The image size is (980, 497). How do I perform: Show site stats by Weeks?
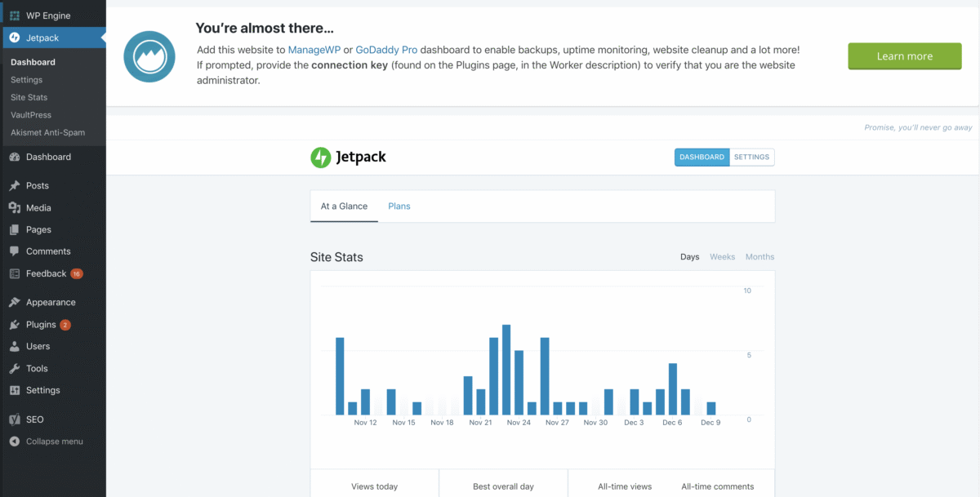722,257
